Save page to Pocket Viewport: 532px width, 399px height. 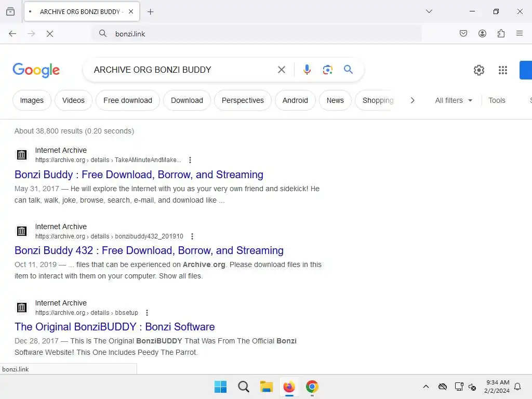click(463, 33)
